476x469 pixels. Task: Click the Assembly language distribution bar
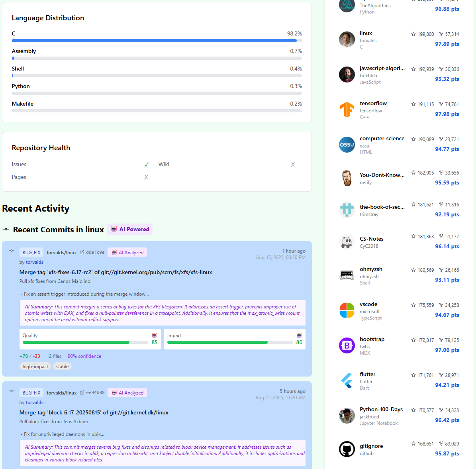point(157,58)
